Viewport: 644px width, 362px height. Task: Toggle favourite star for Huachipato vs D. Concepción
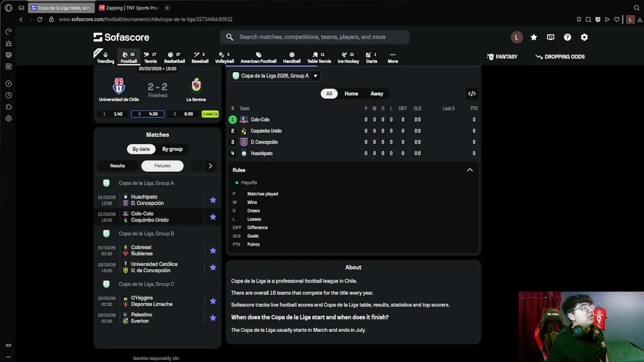pyautogui.click(x=213, y=200)
